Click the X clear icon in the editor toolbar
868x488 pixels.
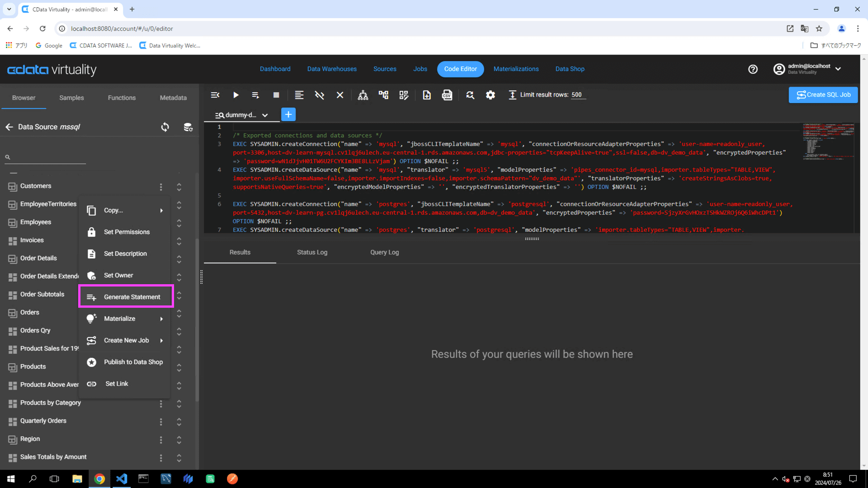(x=340, y=95)
